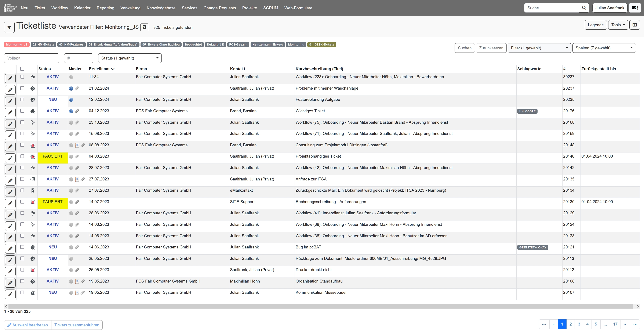
Task: Click the horizontal scrollbar below the ticket table
Action: [320, 306]
